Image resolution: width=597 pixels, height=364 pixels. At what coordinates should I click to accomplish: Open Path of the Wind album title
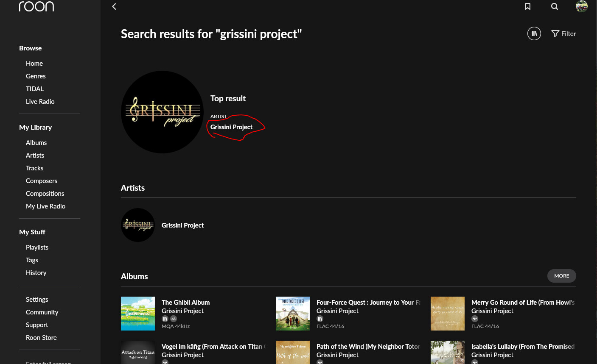click(x=368, y=347)
